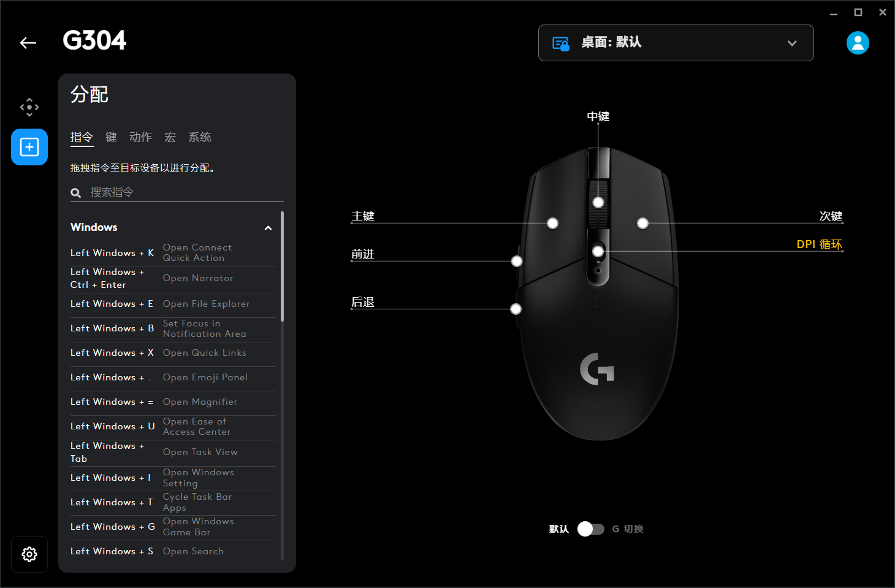Select the scroll wheel middle click hotspot
Image resolution: width=895 pixels, height=588 pixels.
coord(598,203)
